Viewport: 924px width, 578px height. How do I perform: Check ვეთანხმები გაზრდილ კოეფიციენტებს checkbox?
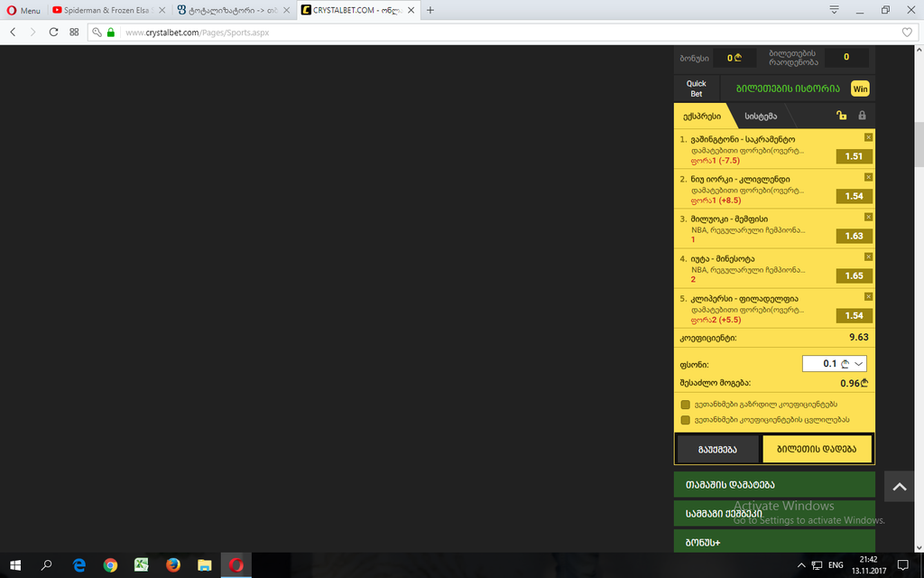tap(686, 405)
